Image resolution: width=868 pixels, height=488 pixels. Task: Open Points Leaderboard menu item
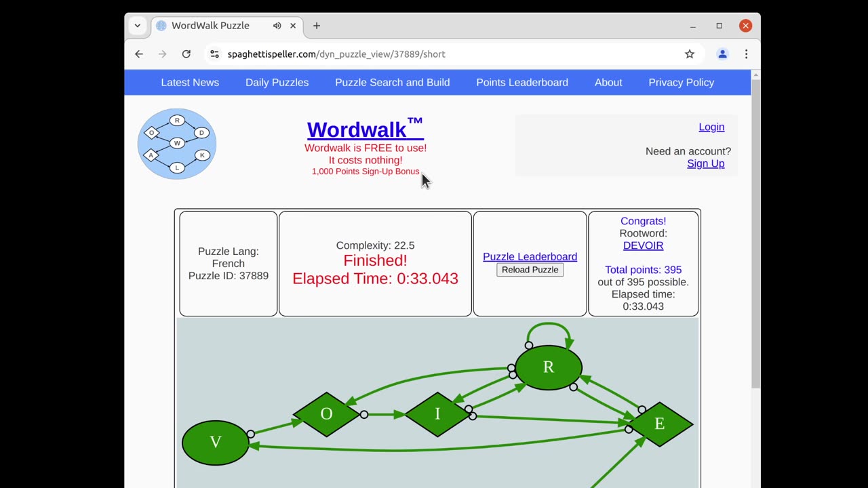coord(522,83)
